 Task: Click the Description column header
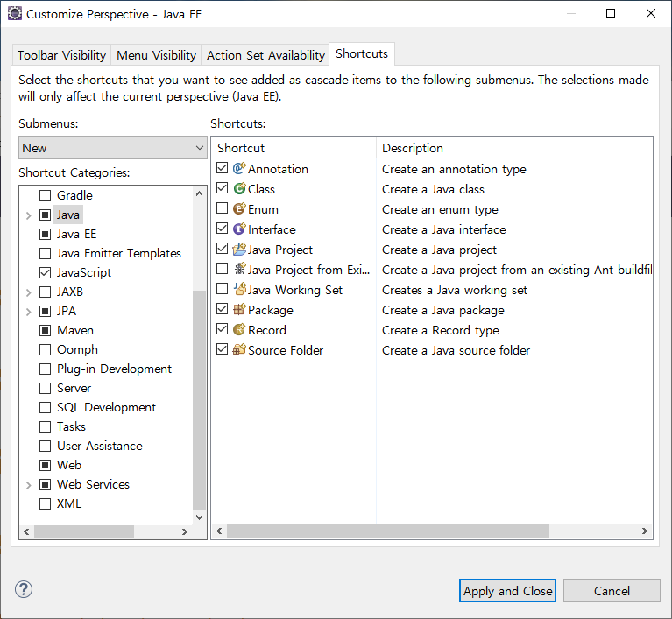(x=514, y=148)
